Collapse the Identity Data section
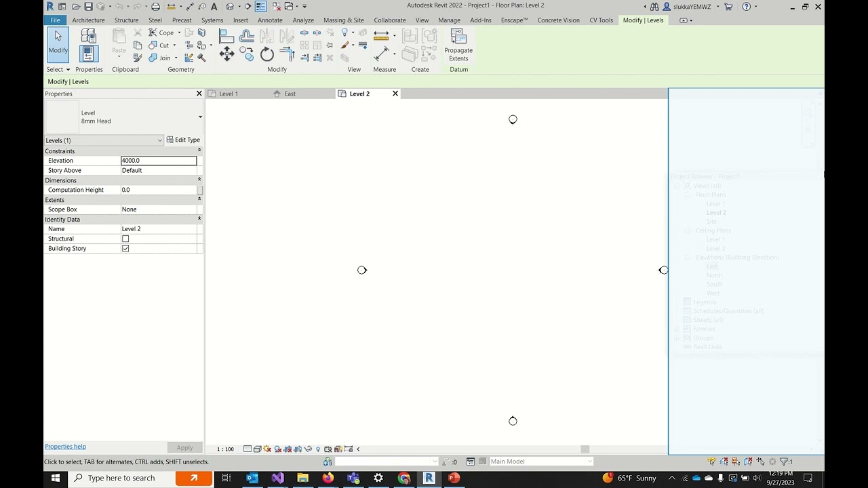The image size is (868, 488). coord(199,219)
